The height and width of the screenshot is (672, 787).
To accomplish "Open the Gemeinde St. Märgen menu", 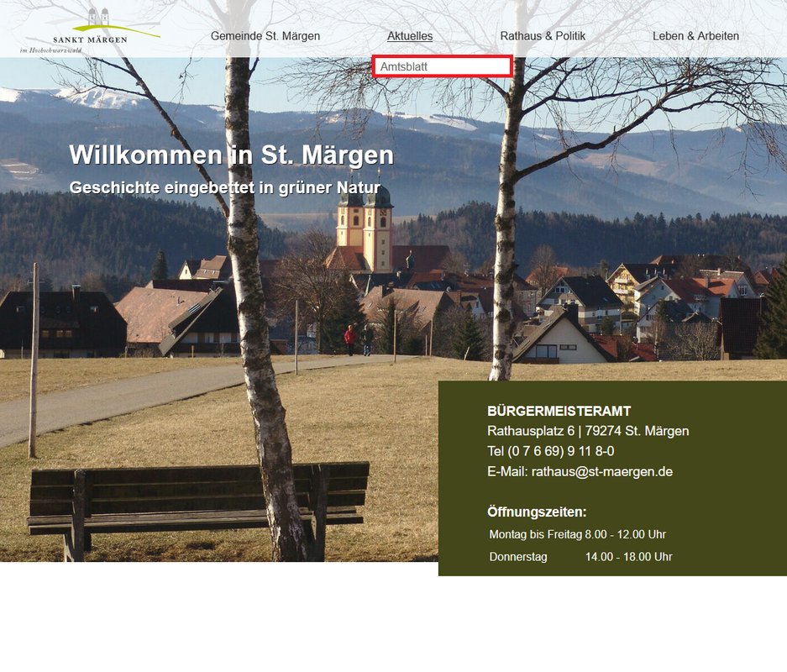I will [x=265, y=36].
